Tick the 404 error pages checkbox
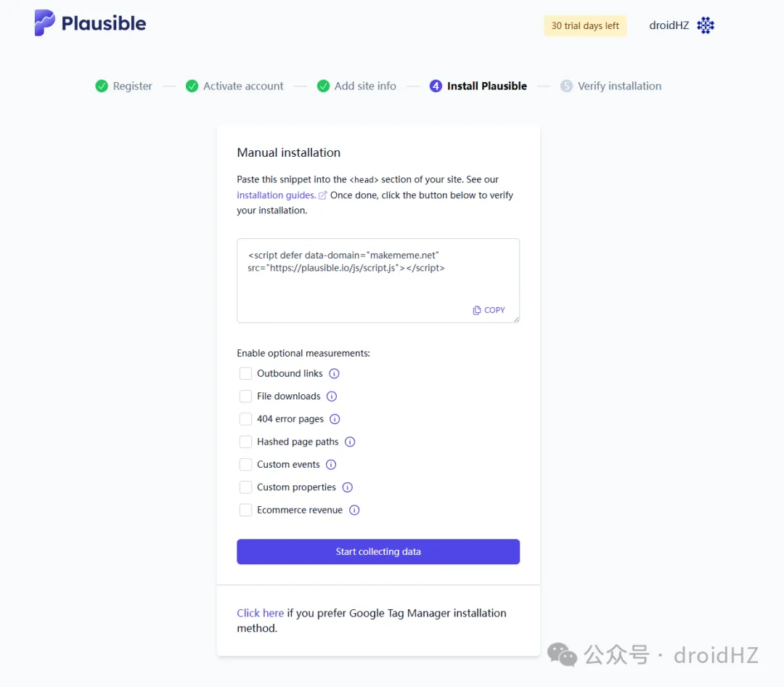Screen dimensions: 784x687 coord(245,419)
